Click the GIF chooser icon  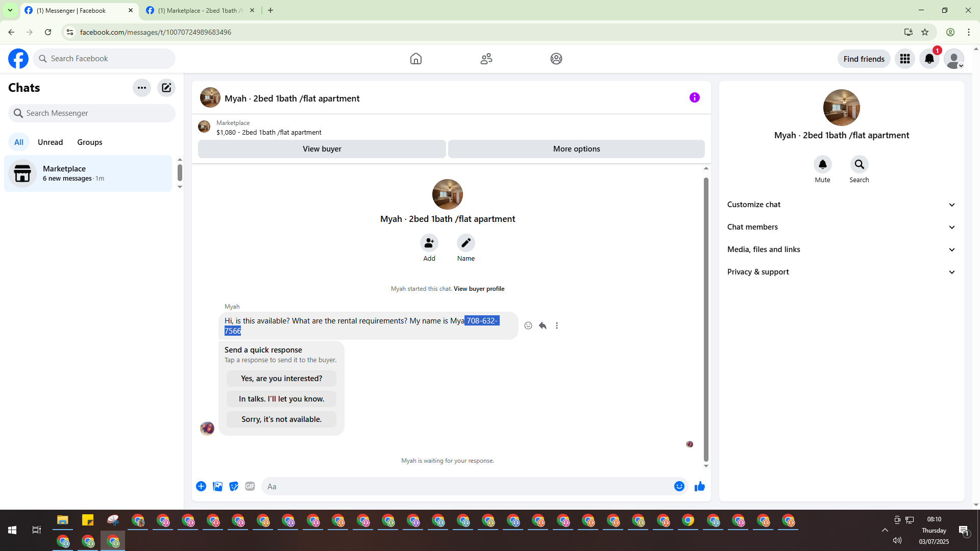[x=250, y=486]
